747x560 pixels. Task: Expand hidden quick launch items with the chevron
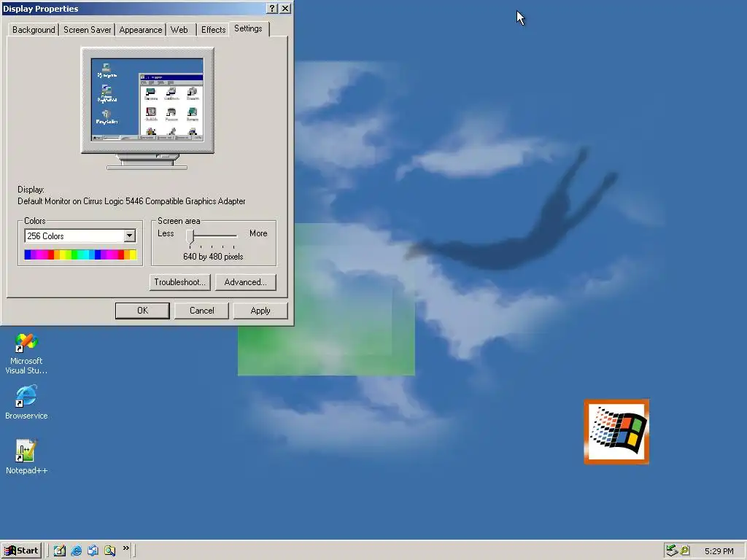(x=125, y=548)
